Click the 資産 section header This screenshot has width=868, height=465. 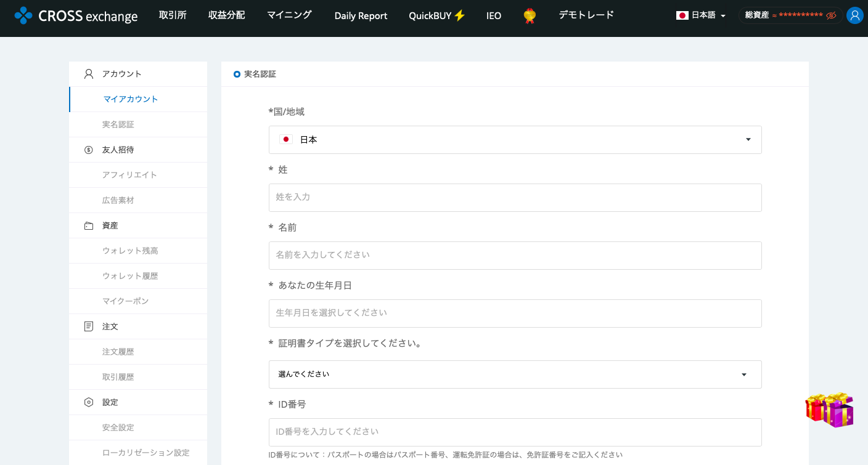[x=110, y=225]
